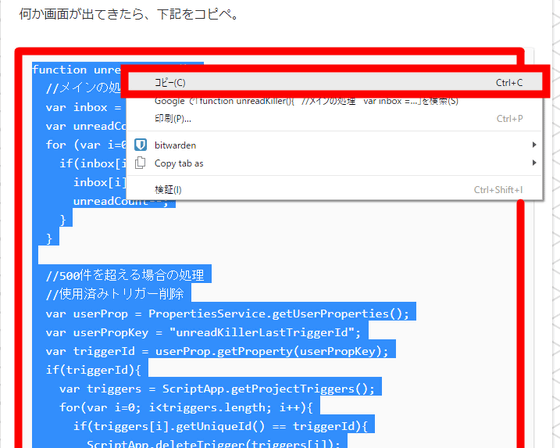The width and height of the screenshot is (560, 448).
Task: Click the line if(triggers[i].getUniqueId() == triggerId){
Action: (220, 426)
